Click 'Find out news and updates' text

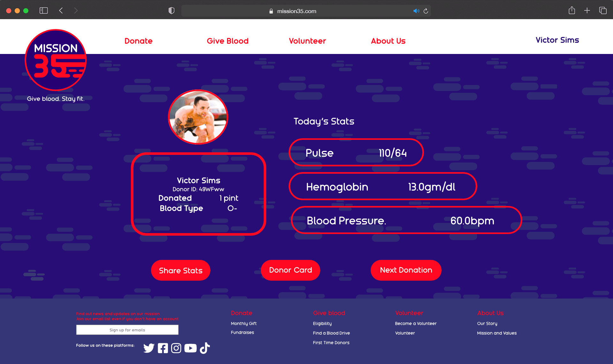[x=118, y=314]
